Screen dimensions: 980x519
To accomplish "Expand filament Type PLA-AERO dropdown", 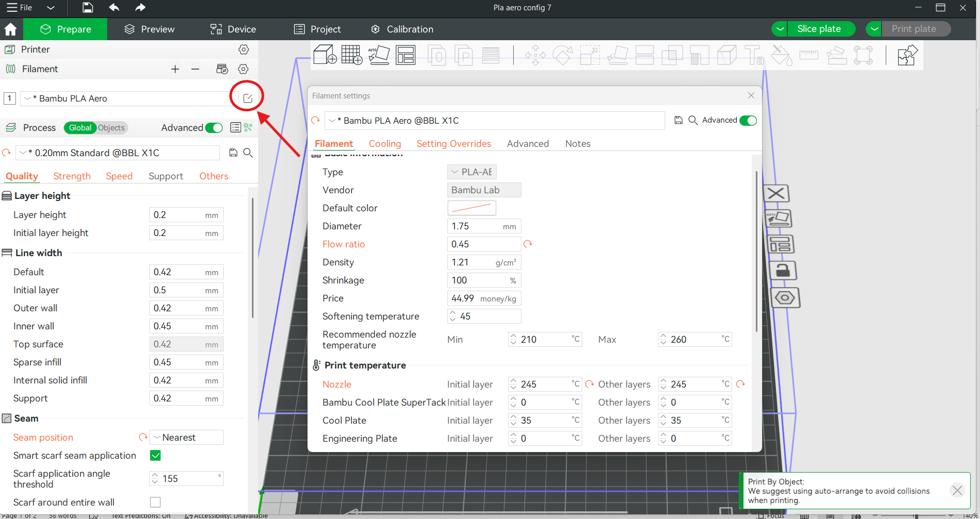I will (x=471, y=172).
